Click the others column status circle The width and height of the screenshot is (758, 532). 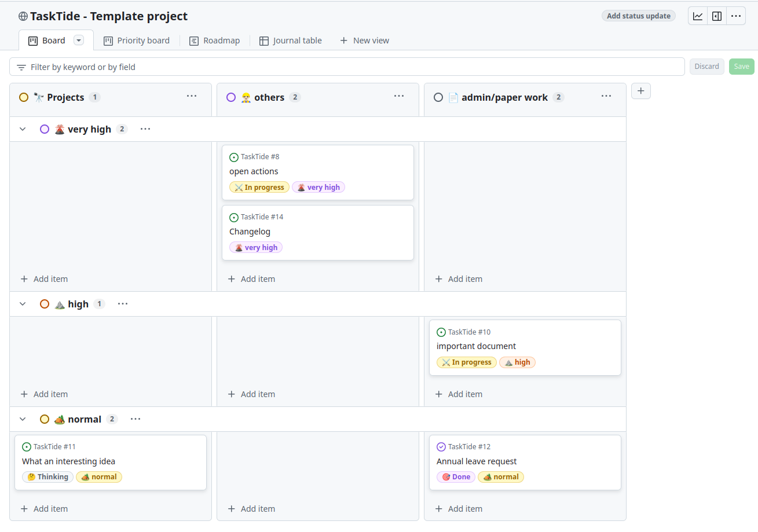[x=231, y=97]
